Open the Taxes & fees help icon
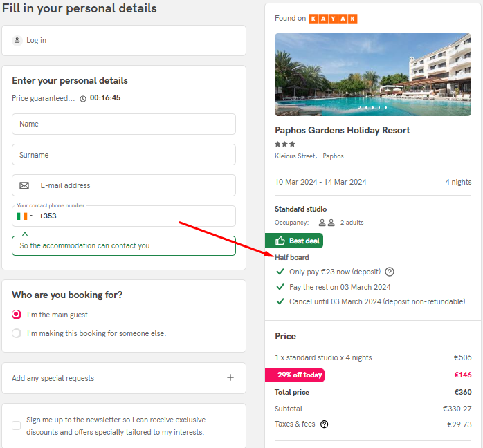The height and width of the screenshot is (448, 483). [x=324, y=424]
